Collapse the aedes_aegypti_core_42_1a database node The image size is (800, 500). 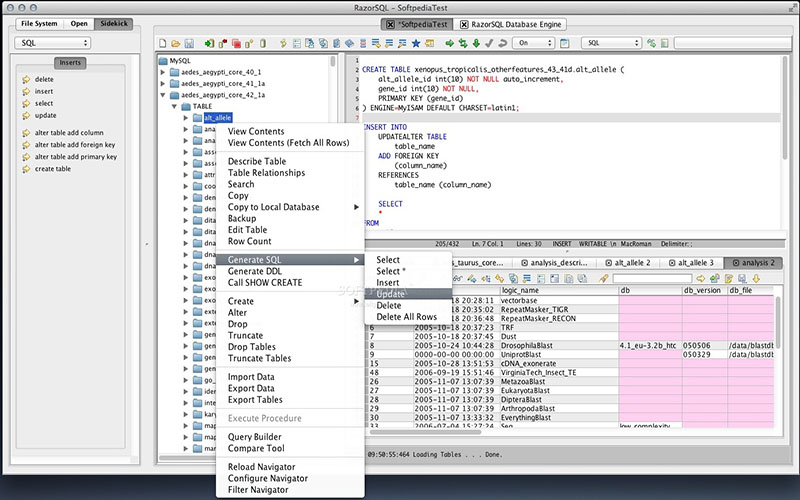click(x=163, y=95)
